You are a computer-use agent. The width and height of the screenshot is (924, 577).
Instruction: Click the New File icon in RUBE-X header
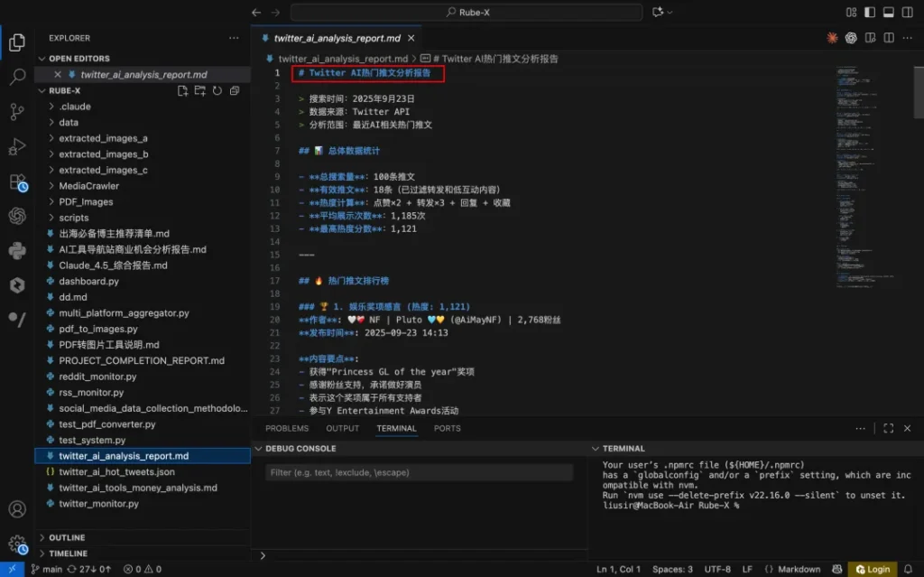pyautogui.click(x=183, y=91)
